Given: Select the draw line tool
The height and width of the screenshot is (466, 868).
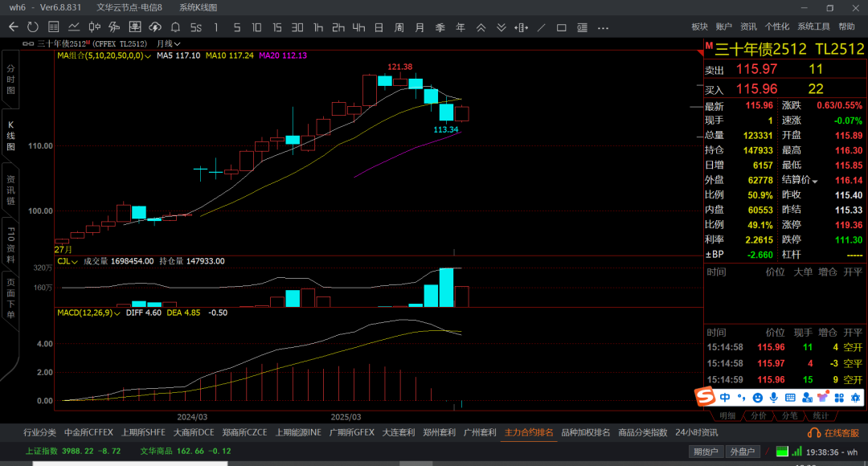Looking at the screenshot, I should pyautogui.click(x=542, y=27).
